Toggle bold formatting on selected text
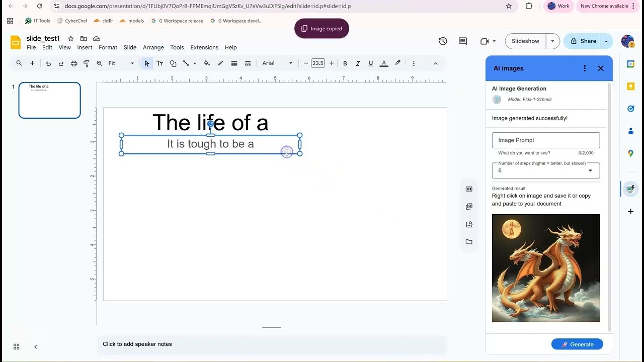The height and width of the screenshot is (362, 644). click(345, 63)
